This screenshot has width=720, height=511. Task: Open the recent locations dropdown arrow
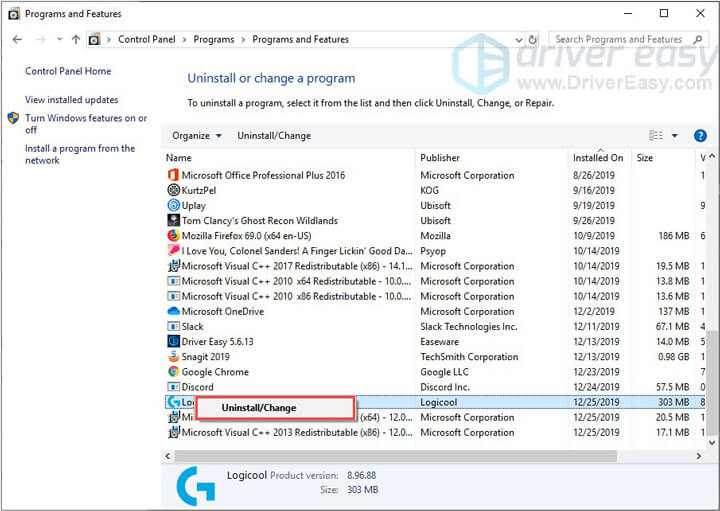(x=59, y=39)
